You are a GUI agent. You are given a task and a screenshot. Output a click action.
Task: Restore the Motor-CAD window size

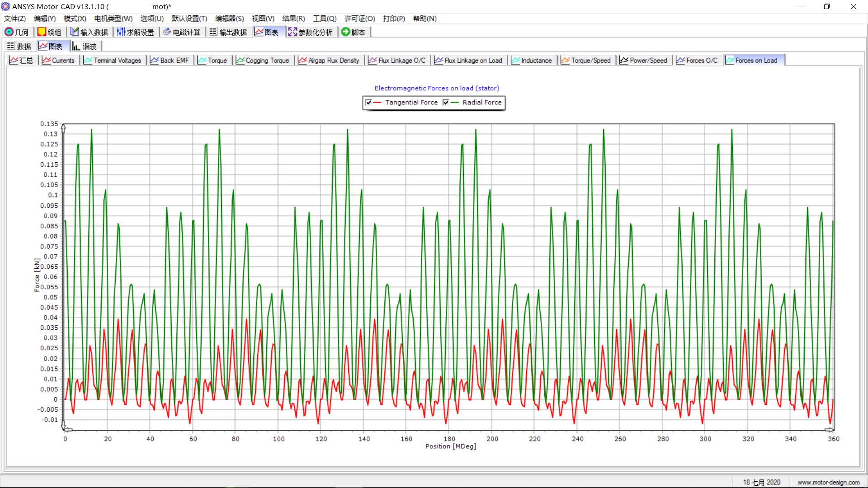point(827,6)
